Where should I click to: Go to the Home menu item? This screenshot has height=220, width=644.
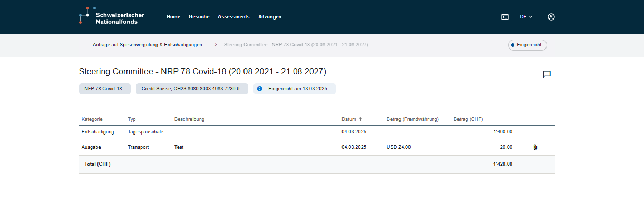tap(173, 17)
